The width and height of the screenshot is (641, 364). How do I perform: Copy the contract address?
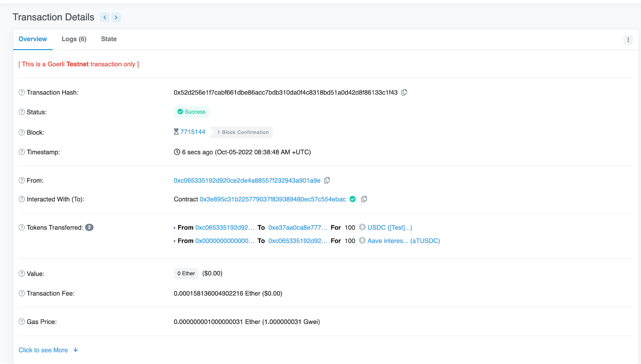click(x=364, y=199)
